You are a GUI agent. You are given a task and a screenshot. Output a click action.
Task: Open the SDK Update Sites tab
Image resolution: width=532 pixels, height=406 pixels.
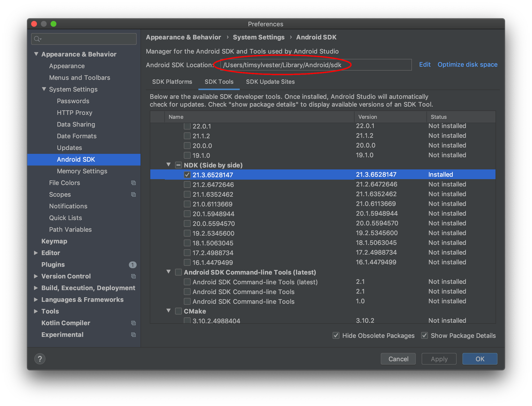270,82
